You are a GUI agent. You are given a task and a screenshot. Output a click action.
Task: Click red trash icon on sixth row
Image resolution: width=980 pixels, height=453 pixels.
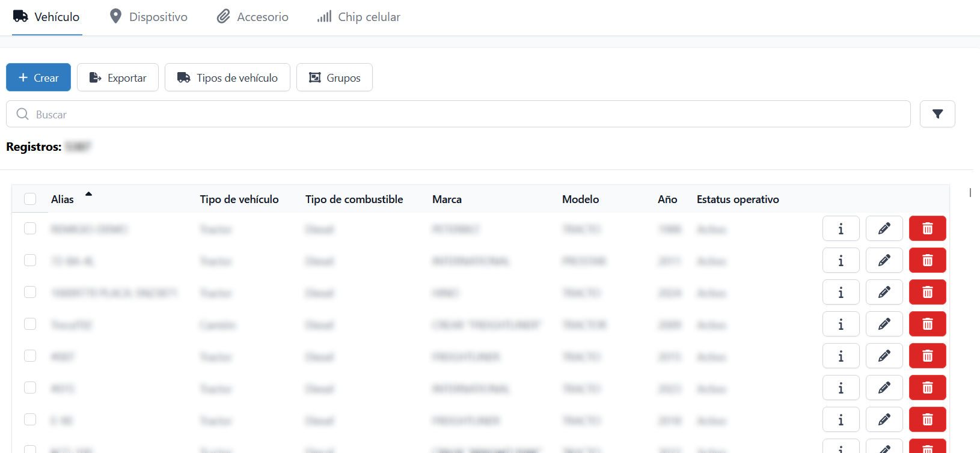(927, 388)
